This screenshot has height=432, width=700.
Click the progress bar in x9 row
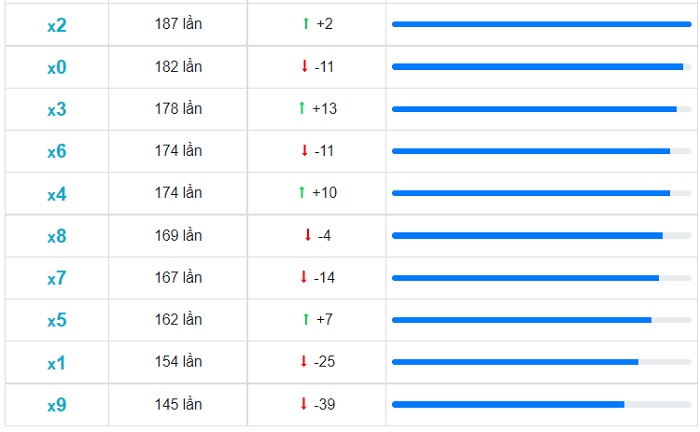click(x=542, y=404)
